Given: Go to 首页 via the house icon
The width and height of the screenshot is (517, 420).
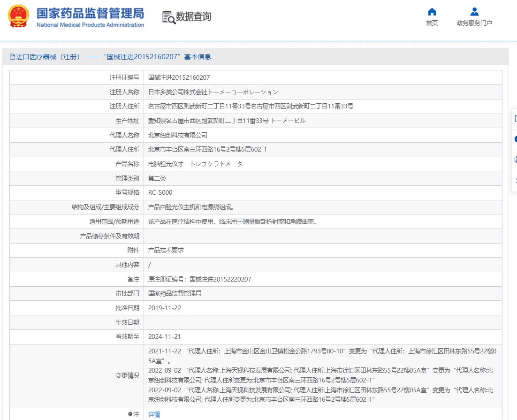Looking at the screenshot, I should click(432, 12).
